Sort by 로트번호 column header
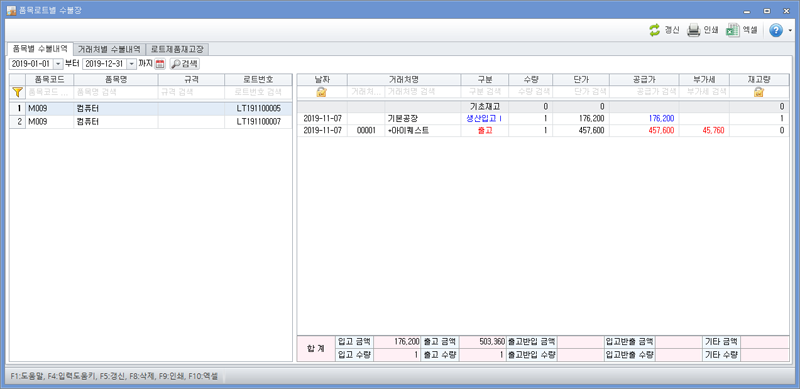Viewport: 800px width, 389px height. point(258,80)
